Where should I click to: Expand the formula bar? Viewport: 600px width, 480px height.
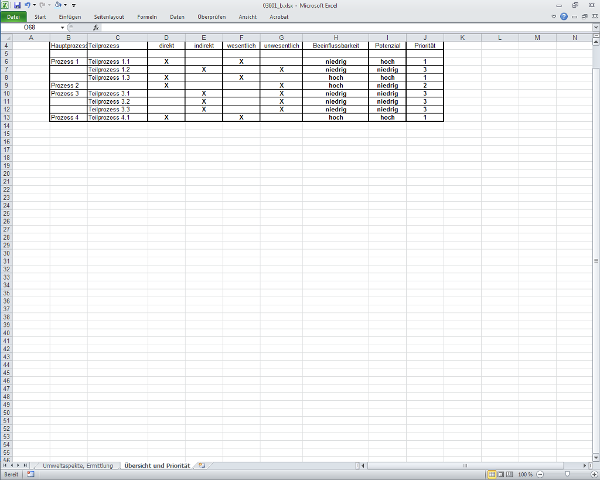click(594, 27)
